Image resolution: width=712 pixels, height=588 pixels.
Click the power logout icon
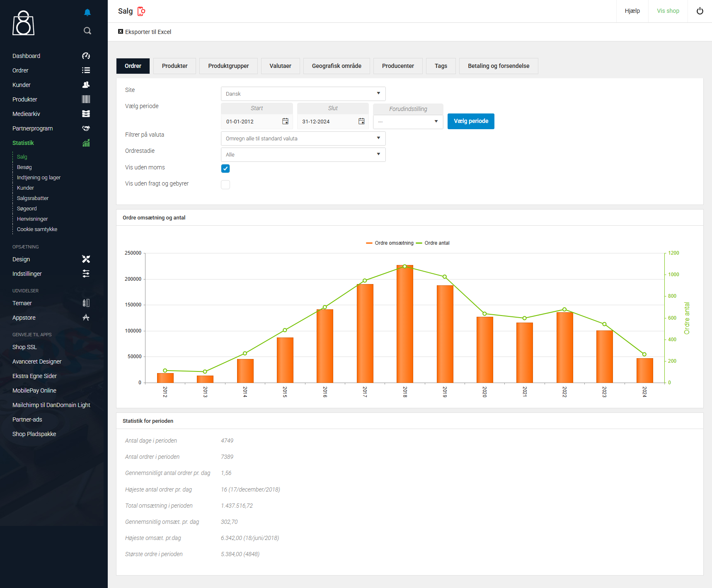tap(700, 11)
